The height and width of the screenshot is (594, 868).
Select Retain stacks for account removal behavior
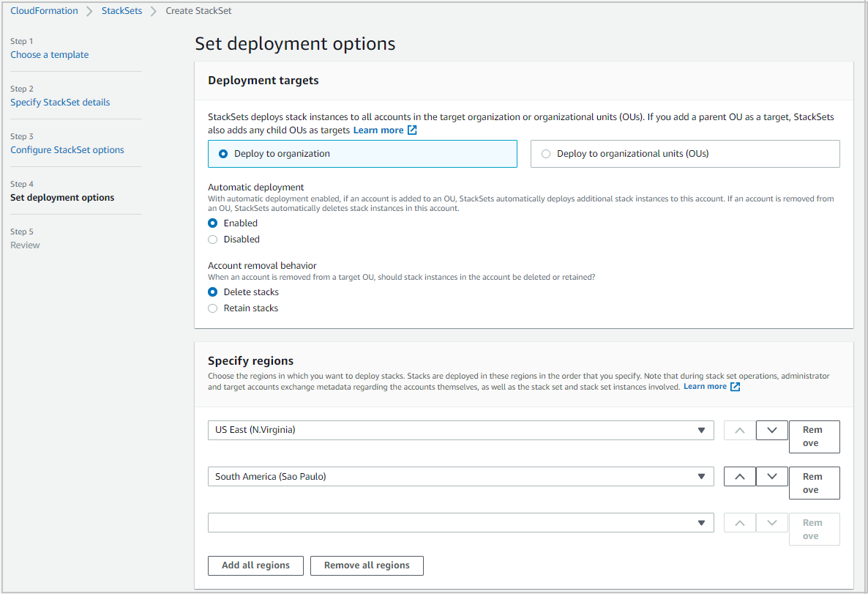212,308
